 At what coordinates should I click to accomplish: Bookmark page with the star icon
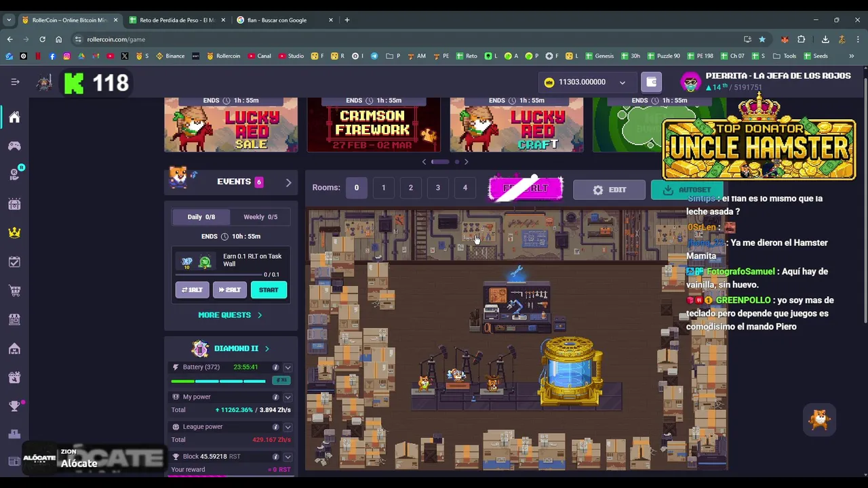point(762,39)
